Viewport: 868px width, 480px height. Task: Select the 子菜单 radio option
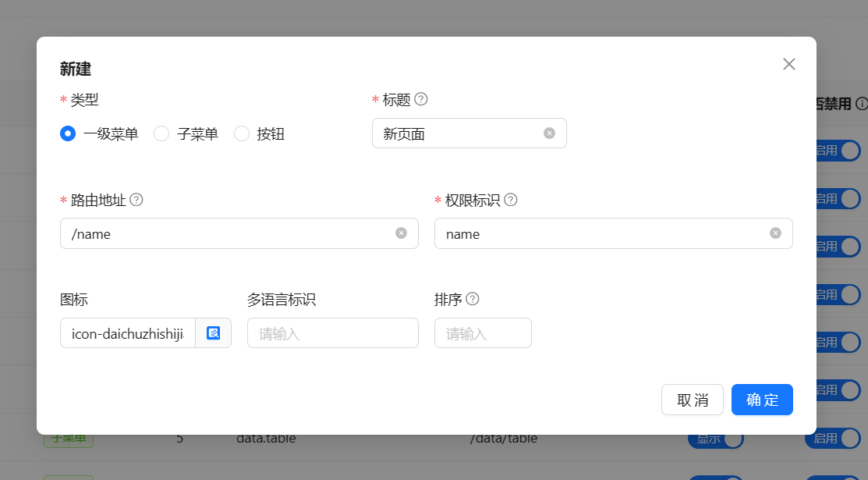tap(161, 133)
